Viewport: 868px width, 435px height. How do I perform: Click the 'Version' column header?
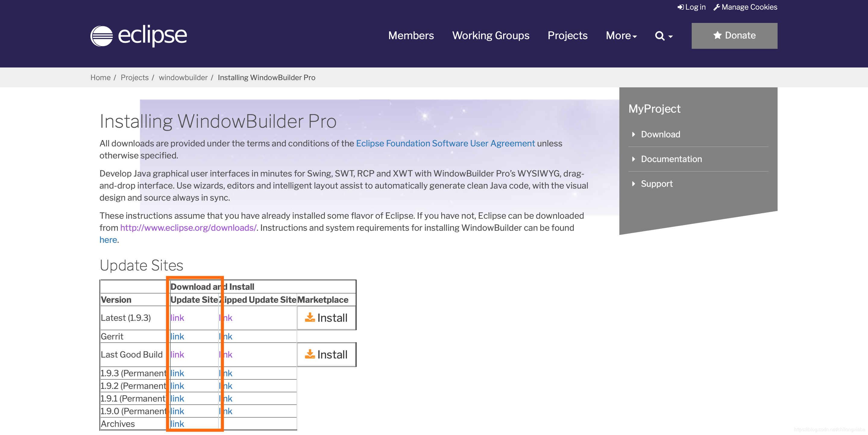(x=116, y=300)
